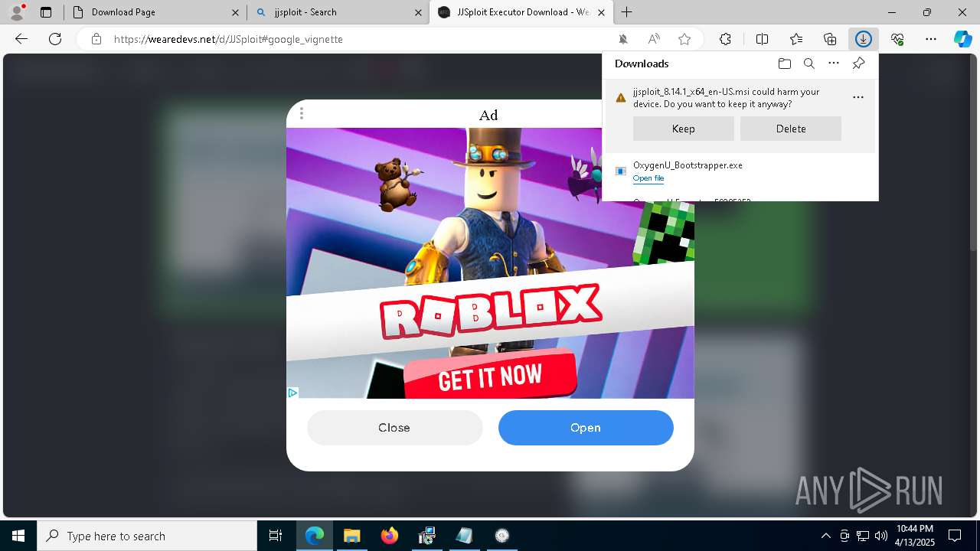Pin the Downloads panel

pos(858,64)
